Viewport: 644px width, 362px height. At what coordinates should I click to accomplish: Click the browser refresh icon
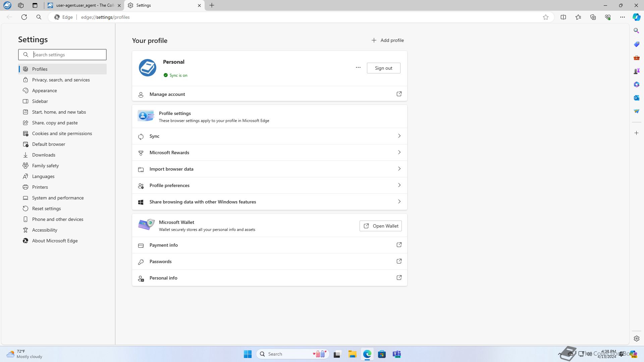[24, 17]
